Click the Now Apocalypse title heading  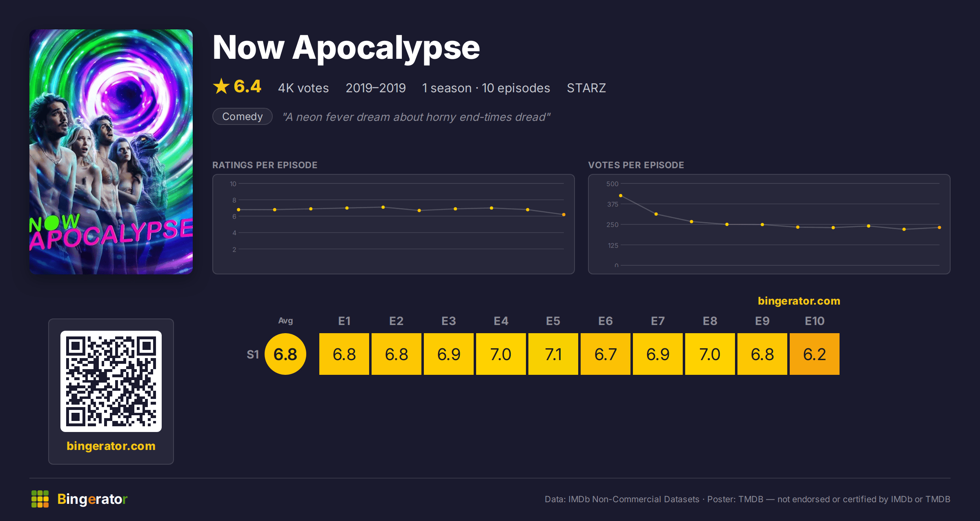click(x=346, y=48)
